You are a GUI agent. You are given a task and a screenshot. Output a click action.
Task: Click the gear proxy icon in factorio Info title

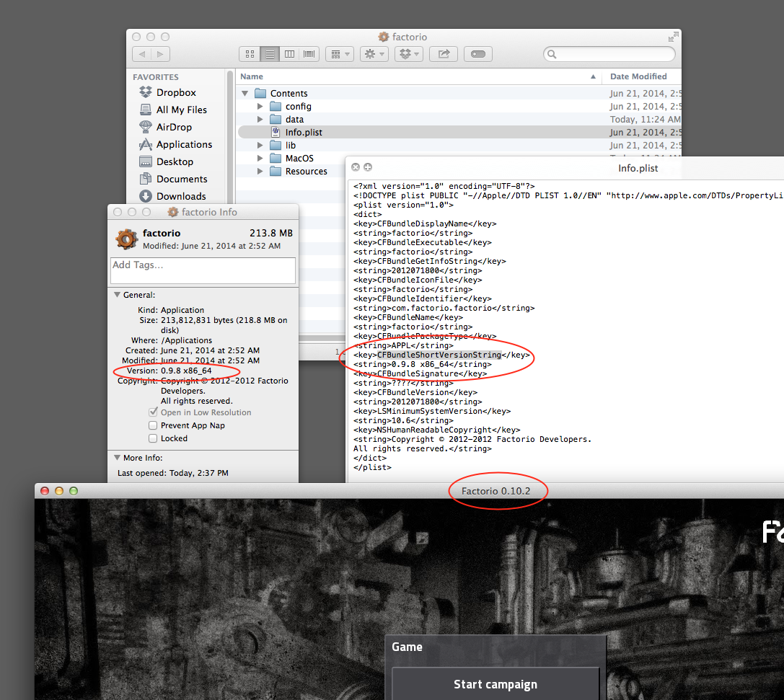coord(173,212)
